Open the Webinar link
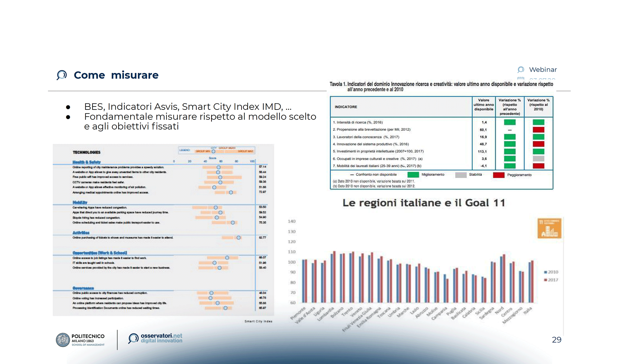The width and height of the screenshot is (619, 364). pos(543,69)
